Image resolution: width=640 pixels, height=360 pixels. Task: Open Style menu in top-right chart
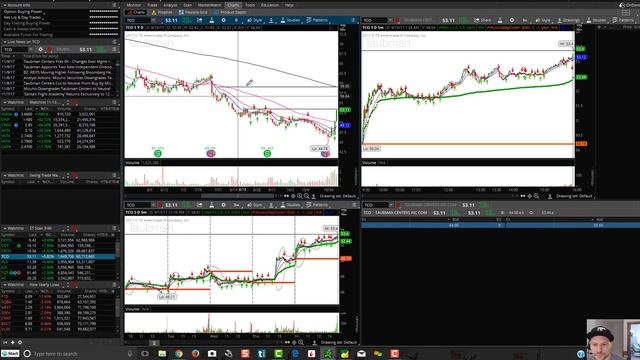pos(542,20)
